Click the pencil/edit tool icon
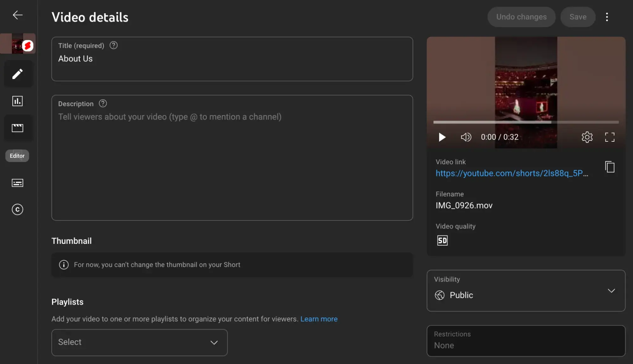The width and height of the screenshot is (633, 364). point(17,74)
